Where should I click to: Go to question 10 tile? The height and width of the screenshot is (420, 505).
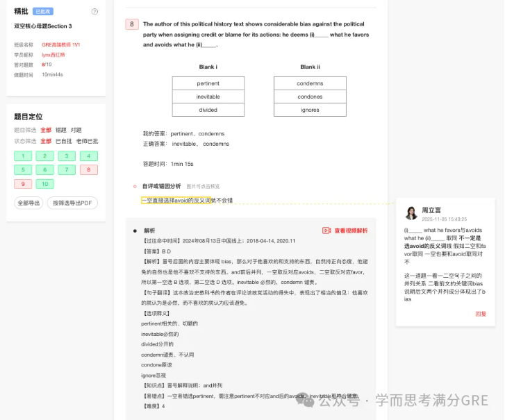click(x=45, y=184)
